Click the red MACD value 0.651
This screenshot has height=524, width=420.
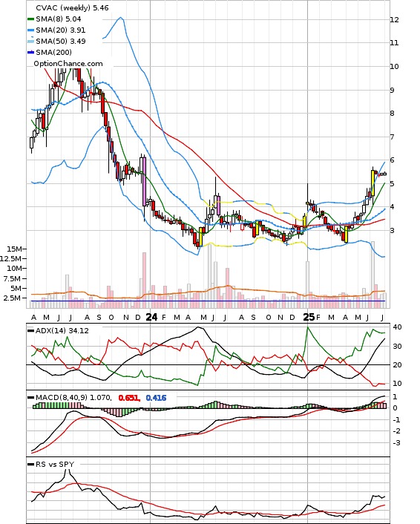pyautogui.click(x=129, y=398)
